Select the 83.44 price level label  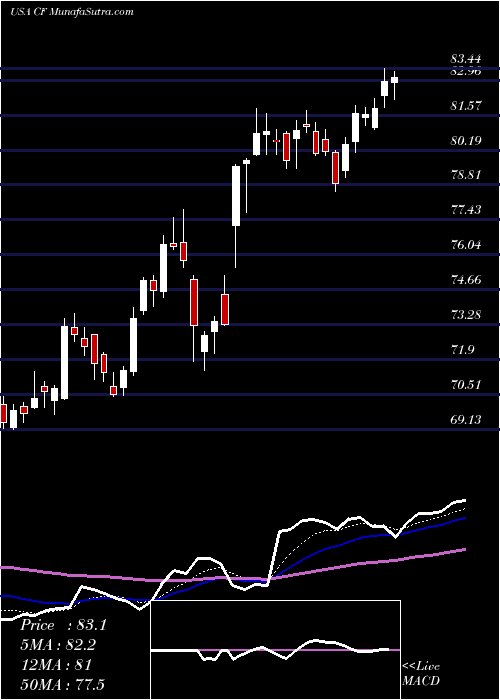(x=467, y=58)
